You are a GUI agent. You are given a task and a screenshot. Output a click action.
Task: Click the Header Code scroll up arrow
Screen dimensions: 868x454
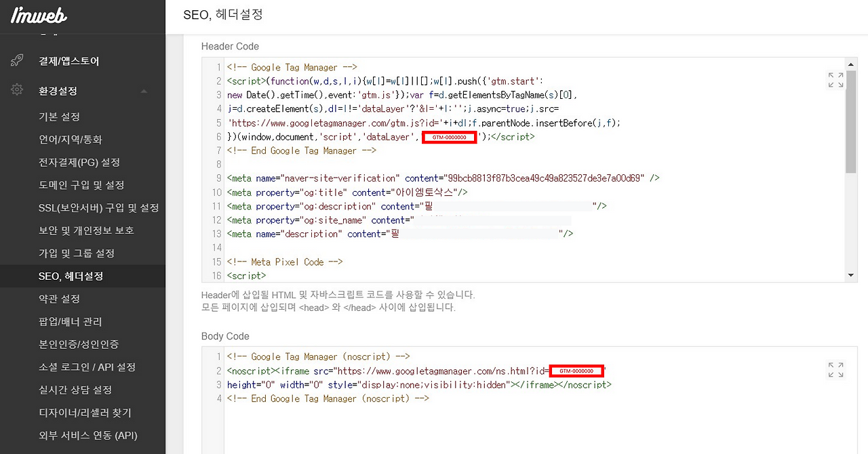point(851,64)
